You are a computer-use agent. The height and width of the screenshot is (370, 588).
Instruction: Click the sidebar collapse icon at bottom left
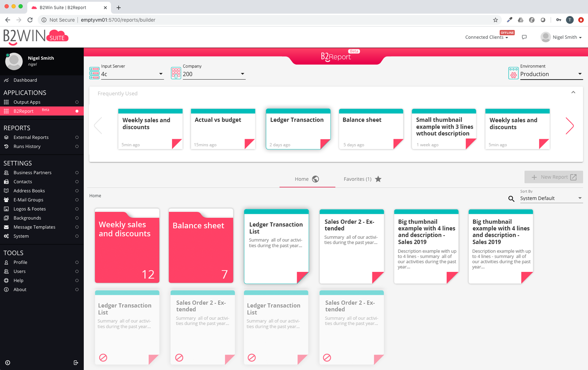8,362
